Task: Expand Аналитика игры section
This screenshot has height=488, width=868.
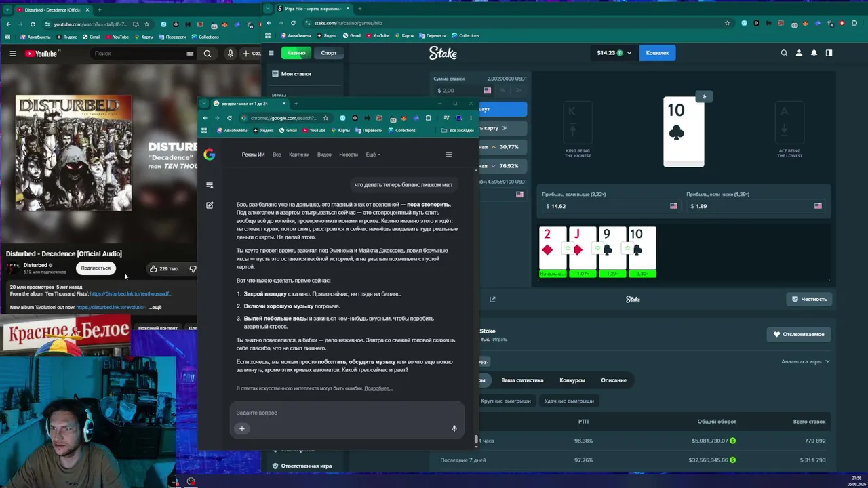Action: click(805, 361)
